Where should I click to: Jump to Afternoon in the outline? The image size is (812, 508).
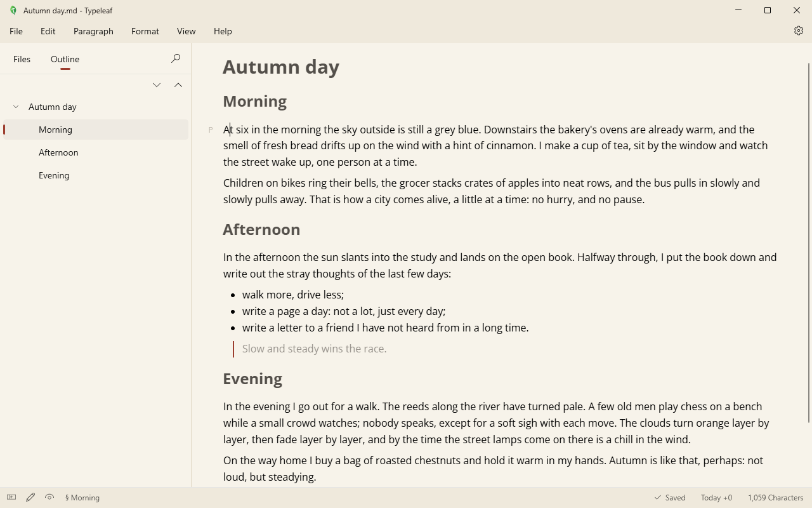(96, 152)
